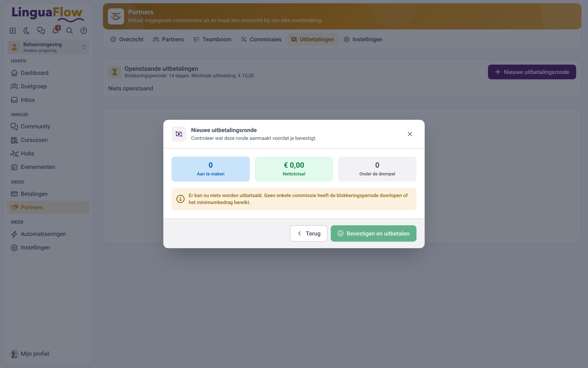Click 'Niets openstaand' text
Screen dimensions: 588x368
pyautogui.click(x=130, y=89)
